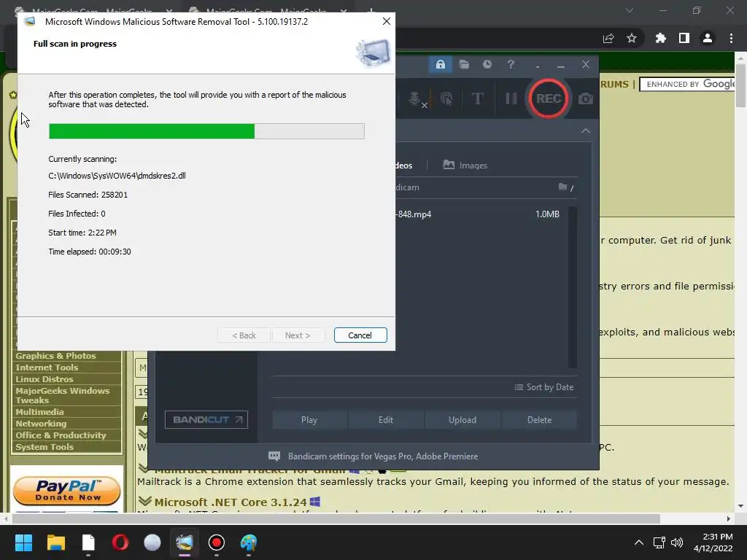The width and height of the screenshot is (747, 560).
Task: Click the Bandicam Delete button
Action: point(539,420)
